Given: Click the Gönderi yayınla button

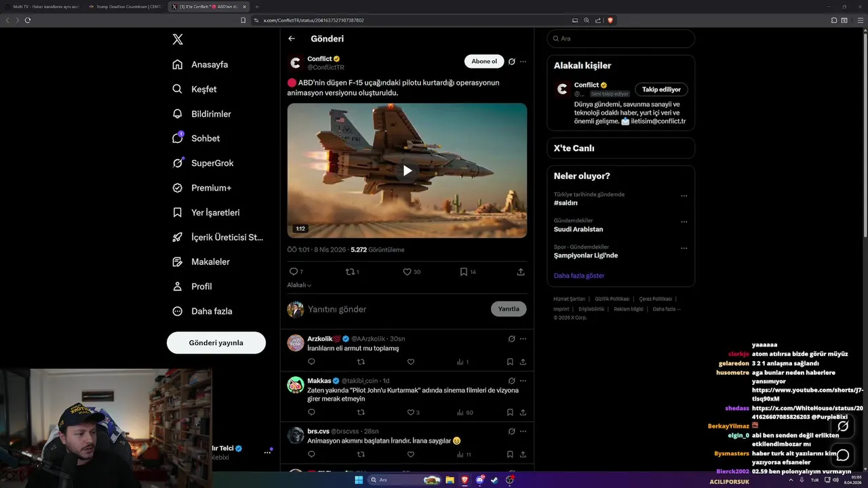Looking at the screenshot, I should [216, 342].
